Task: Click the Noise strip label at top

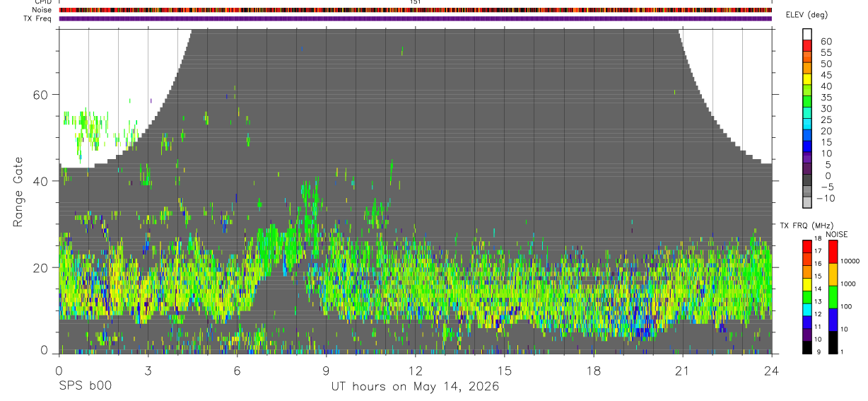Action: click(42, 10)
